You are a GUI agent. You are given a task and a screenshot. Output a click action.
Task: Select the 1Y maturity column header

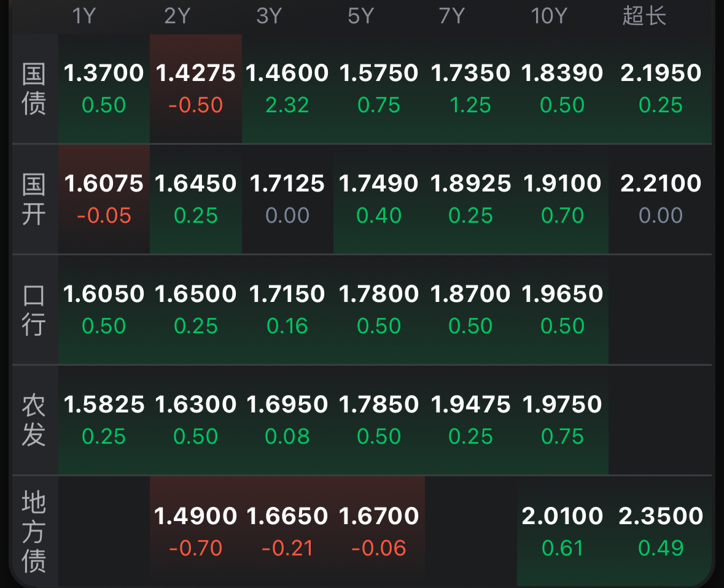click(84, 16)
